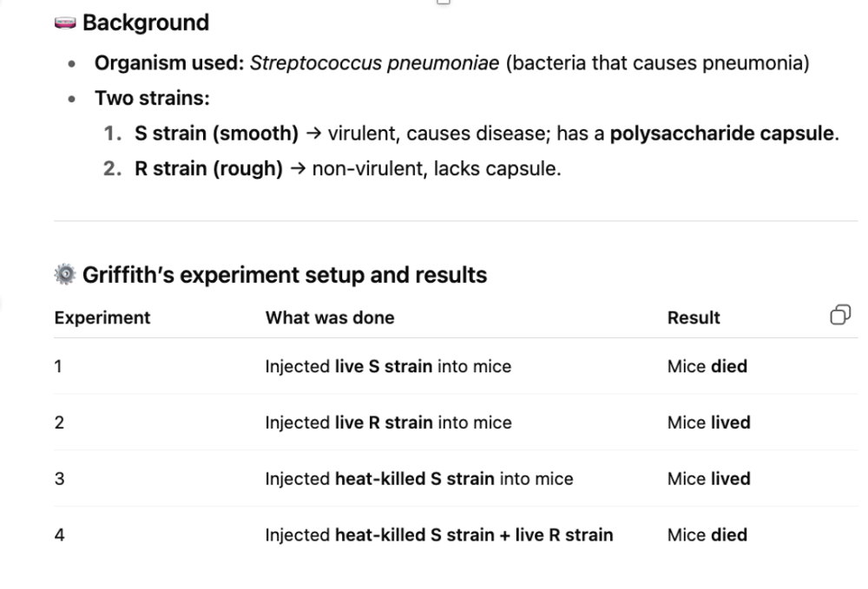Click the R strain (rough) list item
This screenshot has width=868, height=589.
209,168
